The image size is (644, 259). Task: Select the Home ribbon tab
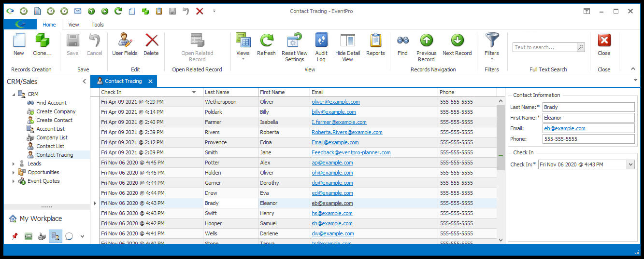click(49, 25)
